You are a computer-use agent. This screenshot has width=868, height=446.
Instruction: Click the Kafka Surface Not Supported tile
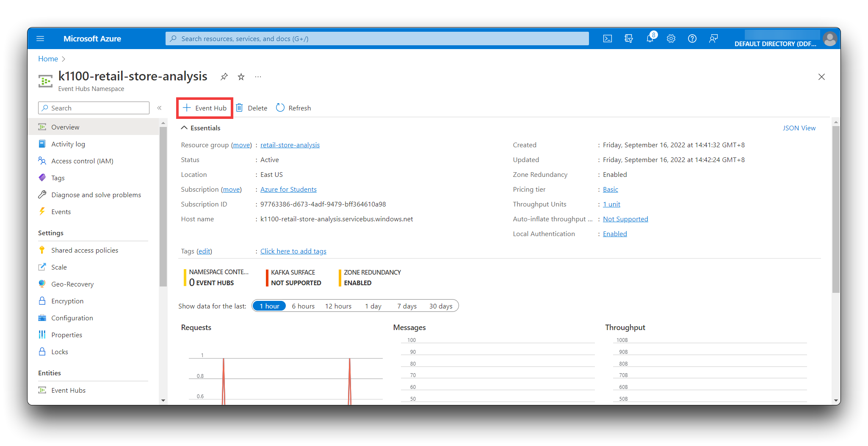pyautogui.click(x=293, y=278)
